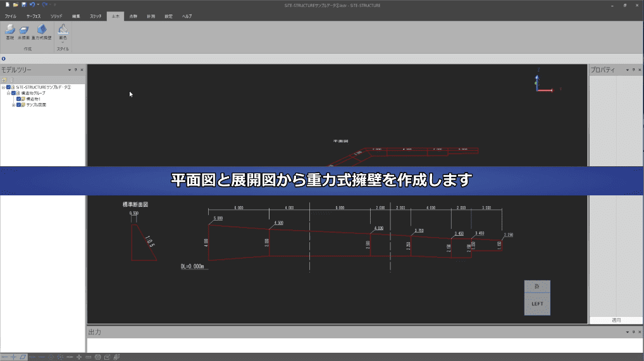This screenshot has height=361, width=644.
Task: Open the モデルツリー panel options dropdown arrow
Action: pyautogui.click(x=70, y=70)
